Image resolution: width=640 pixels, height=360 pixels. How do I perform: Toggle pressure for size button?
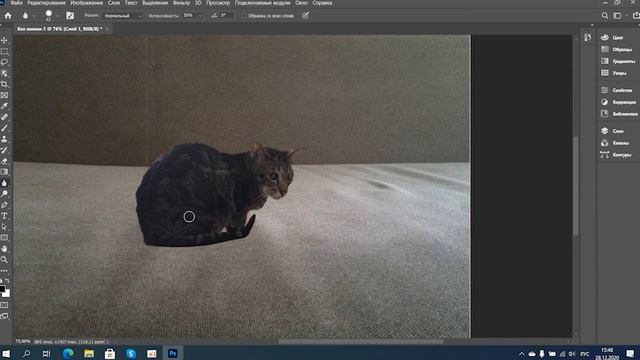pyautogui.click(x=305, y=16)
